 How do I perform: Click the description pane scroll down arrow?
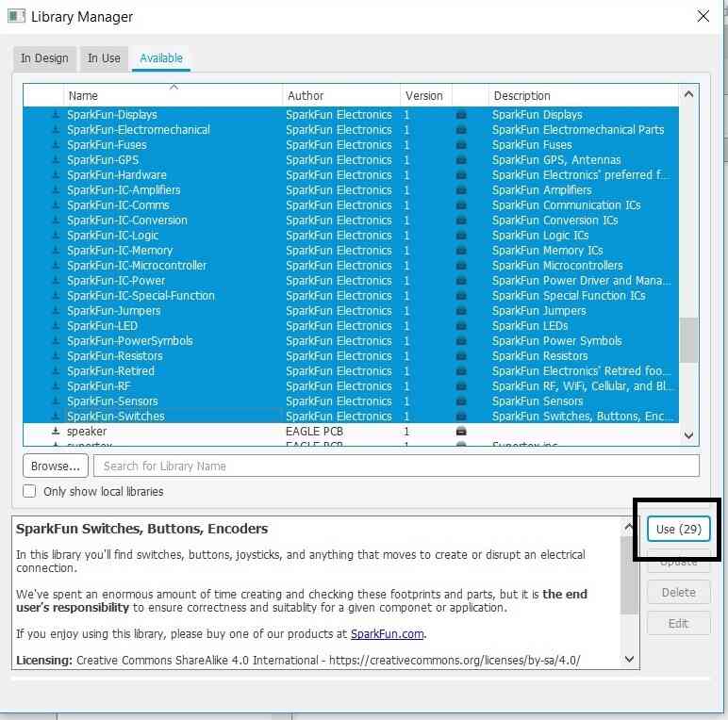coord(629,659)
